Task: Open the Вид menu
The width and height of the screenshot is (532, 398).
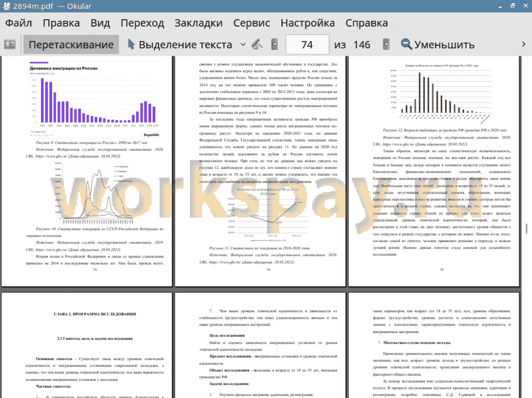Action: pyautogui.click(x=100, y=23)
